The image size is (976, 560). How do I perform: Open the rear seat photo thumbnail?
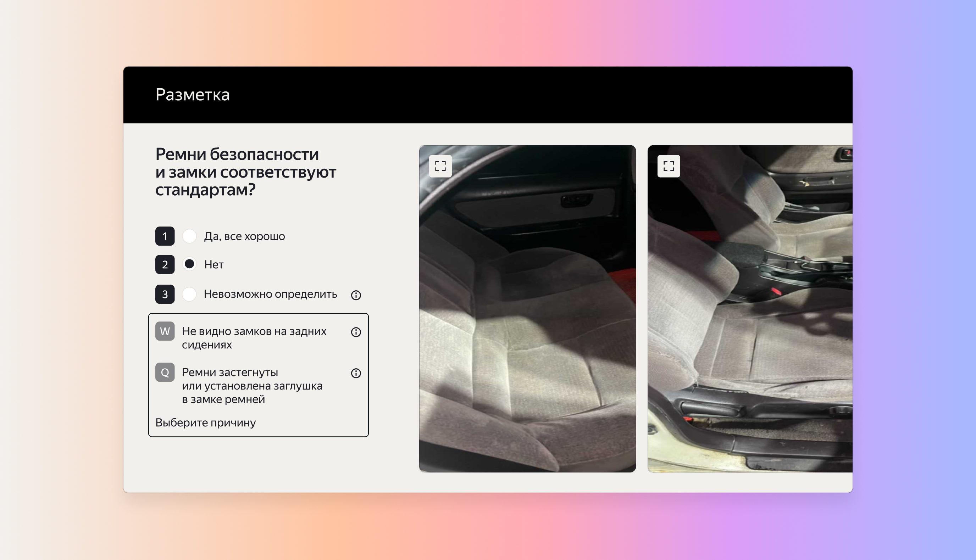click(527, 327)
